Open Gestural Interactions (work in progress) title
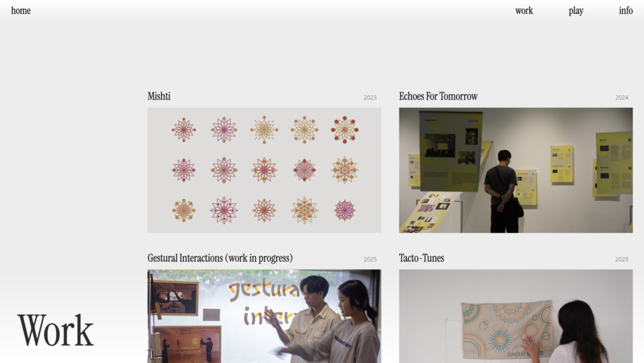The height and width of the screenshot is (363, 644). click(220, 258)
